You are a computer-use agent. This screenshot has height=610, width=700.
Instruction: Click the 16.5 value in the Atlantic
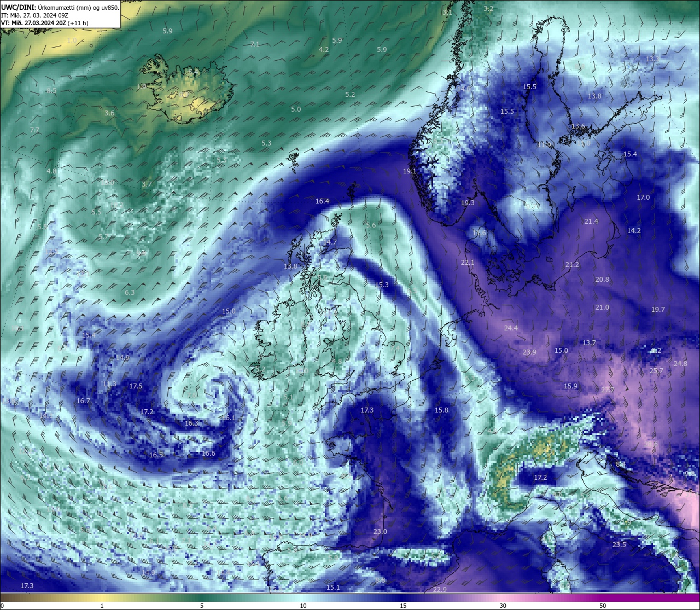point(156,455)
